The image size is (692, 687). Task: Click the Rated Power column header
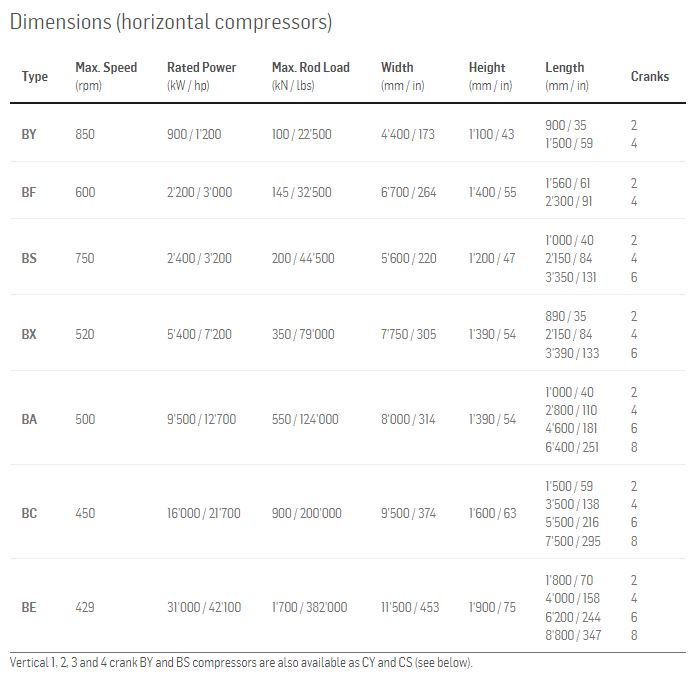click(202, 68)
